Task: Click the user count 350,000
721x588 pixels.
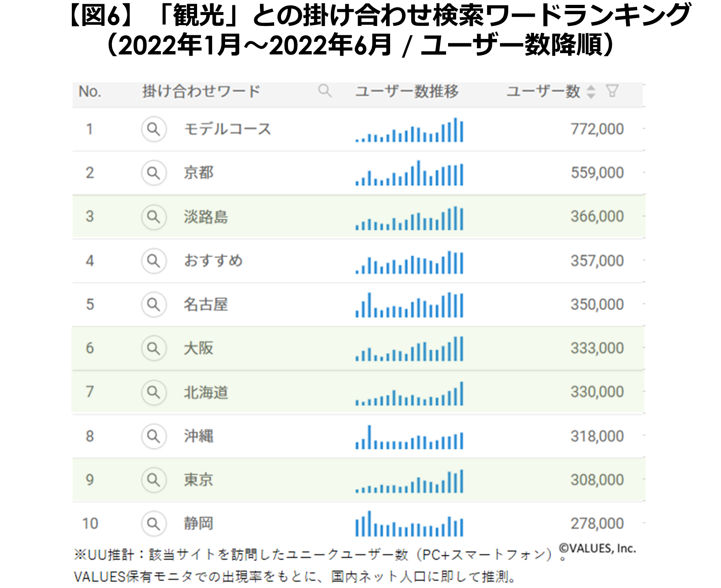Action: (x=597, y=305)
